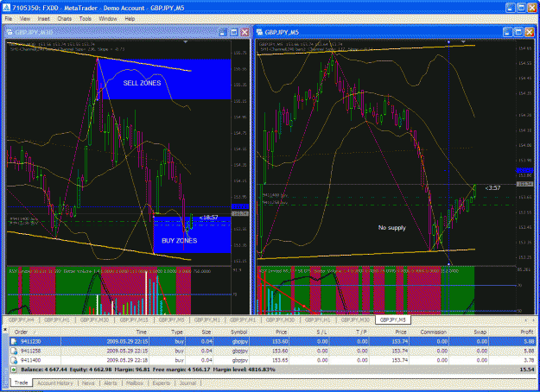Viewport: 540px width, 392px height.
Task: Restore the GBPJPY,M30 chart window
Action: [x=223, y=32]
